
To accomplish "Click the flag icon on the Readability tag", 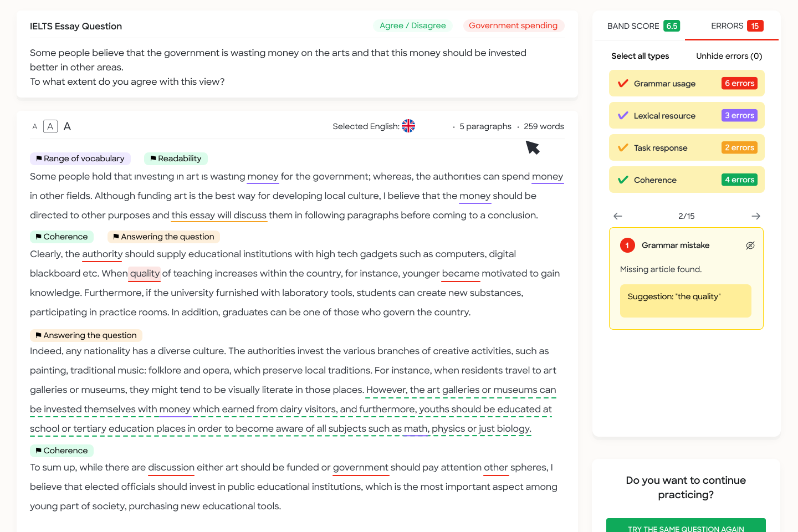I will (x=154, y=158).
